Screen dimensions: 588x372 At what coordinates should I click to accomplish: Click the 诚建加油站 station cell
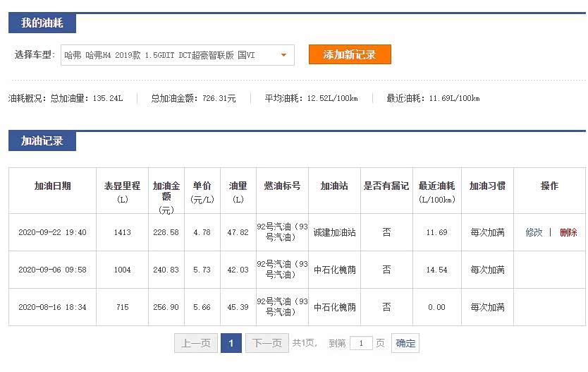[335, 232]
